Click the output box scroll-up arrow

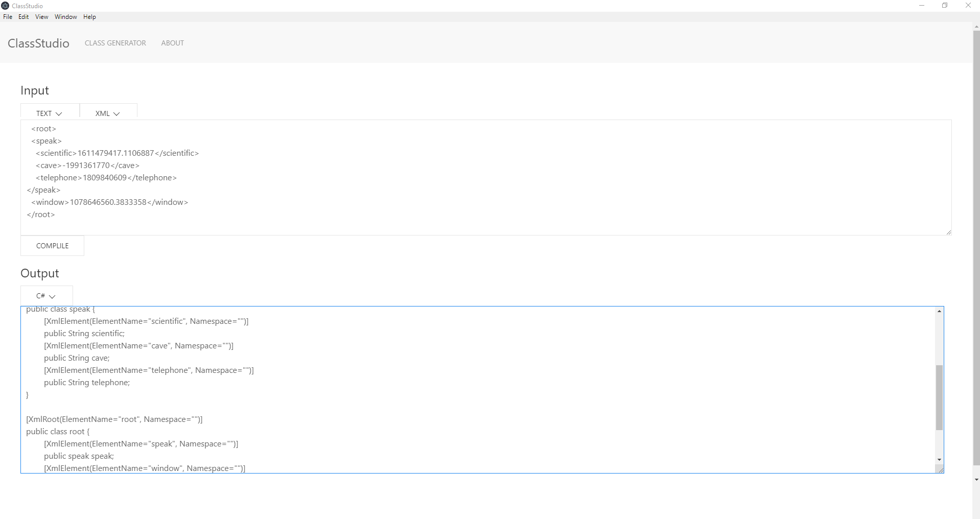(x=939, y=311)
